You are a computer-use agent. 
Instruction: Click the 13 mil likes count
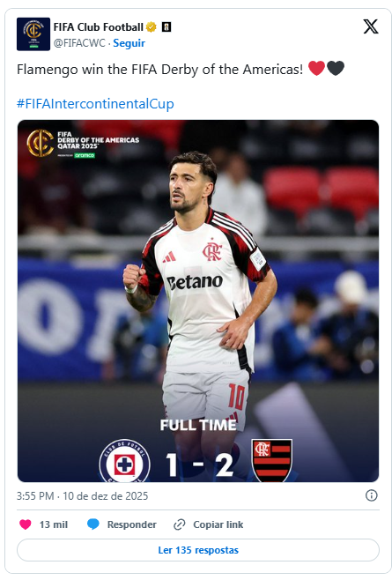[54, 524]
